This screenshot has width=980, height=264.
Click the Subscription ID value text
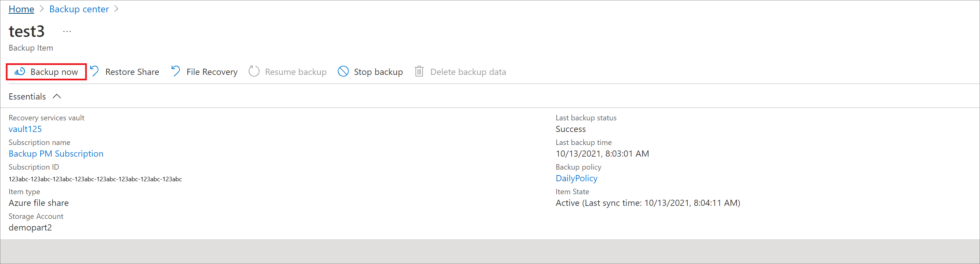point(95,179)
